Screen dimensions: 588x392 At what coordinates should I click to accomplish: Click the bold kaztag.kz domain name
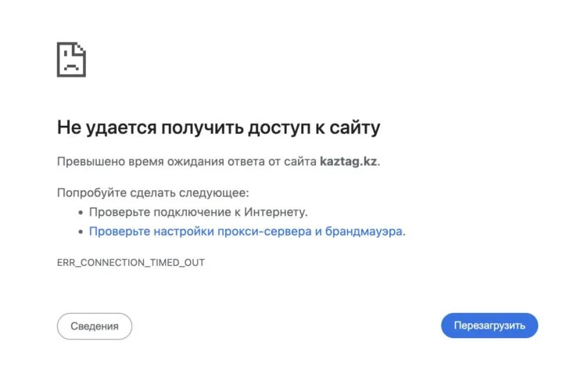349,161
